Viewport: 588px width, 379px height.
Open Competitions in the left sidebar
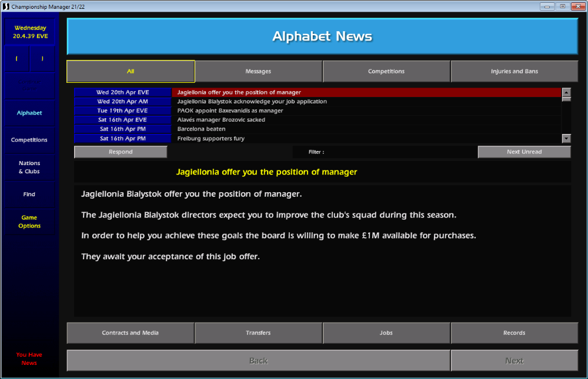tap(29, 140)
